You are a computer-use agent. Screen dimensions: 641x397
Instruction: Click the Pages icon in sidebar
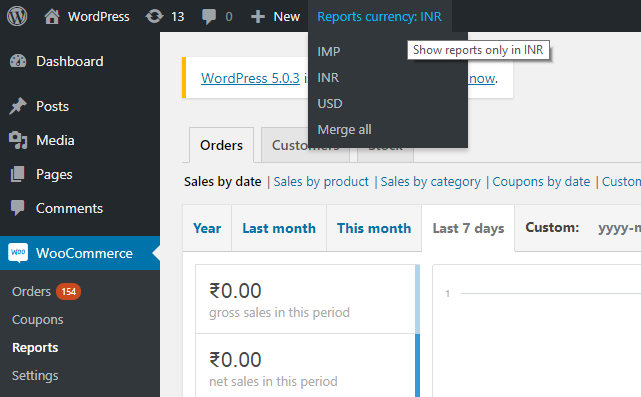[18, 174]
